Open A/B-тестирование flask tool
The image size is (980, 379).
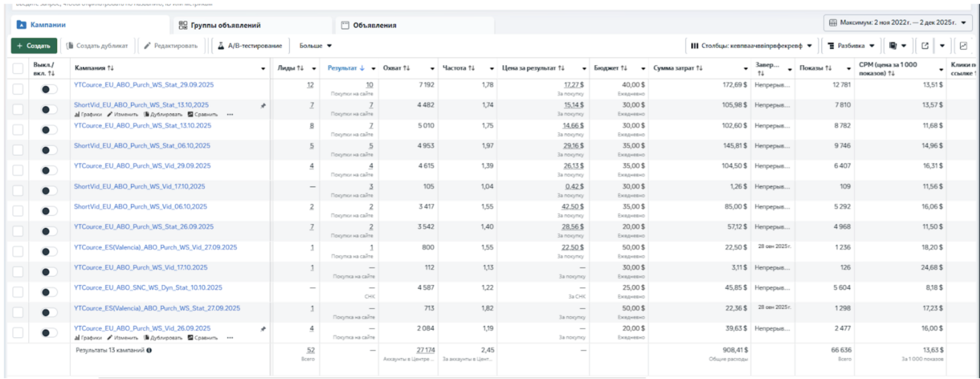(250, 46)
